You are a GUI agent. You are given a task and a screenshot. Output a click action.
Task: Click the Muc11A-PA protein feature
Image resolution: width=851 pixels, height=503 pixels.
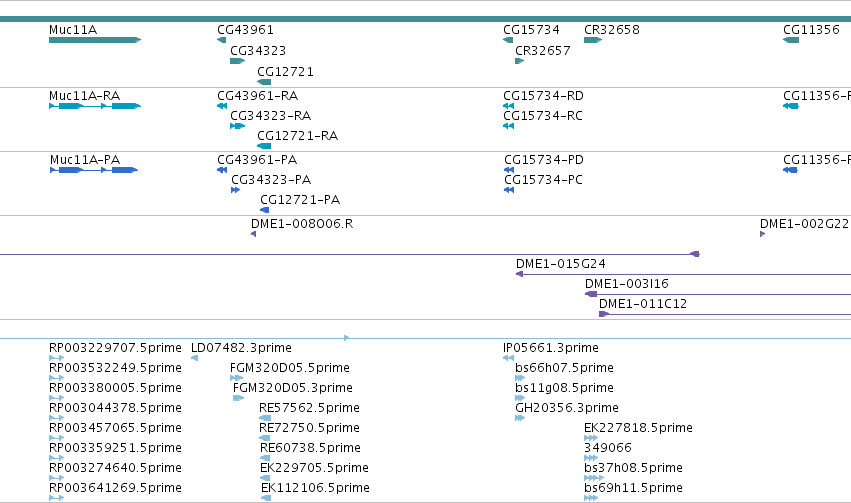tap(94, 170)
